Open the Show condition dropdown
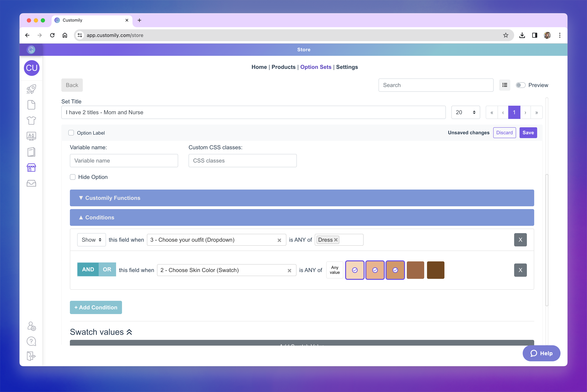587x392 pixels. point(91,240)
